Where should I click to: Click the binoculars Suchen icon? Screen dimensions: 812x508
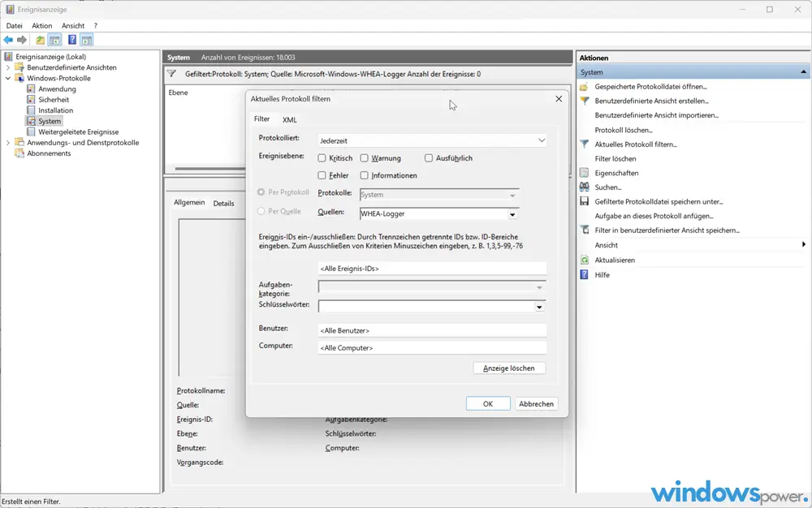584,187
